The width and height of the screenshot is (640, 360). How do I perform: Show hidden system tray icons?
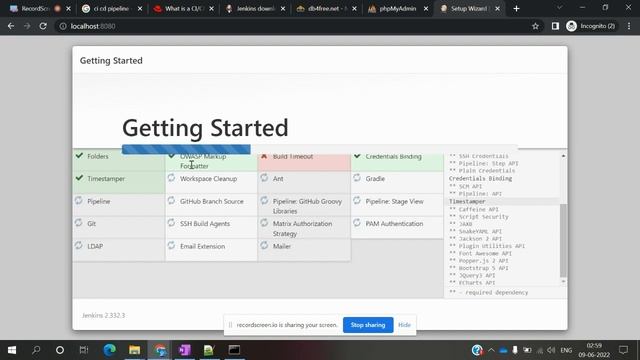click(x=491, y=350)
